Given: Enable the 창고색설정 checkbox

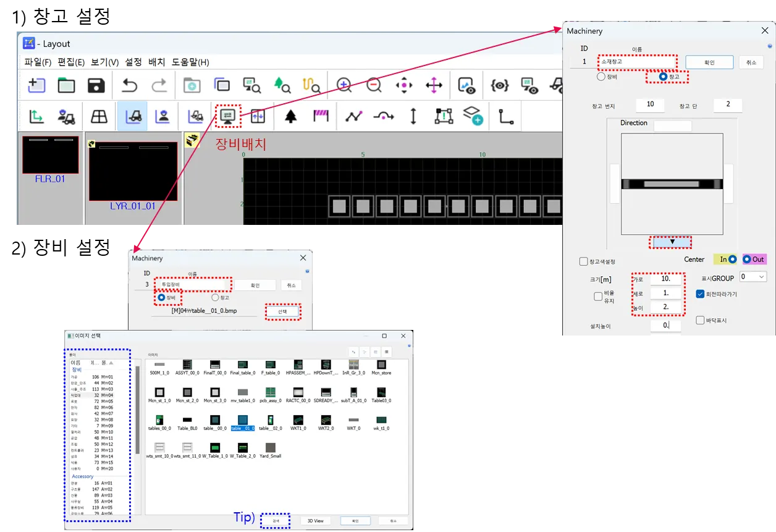Looking at the screenshot, I should pos(584,262).
